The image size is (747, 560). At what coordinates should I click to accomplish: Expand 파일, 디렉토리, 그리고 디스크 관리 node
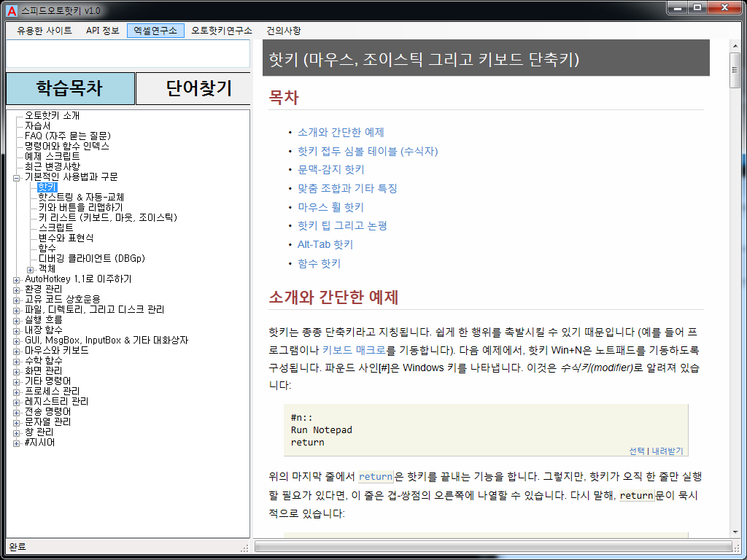point(16,311)
